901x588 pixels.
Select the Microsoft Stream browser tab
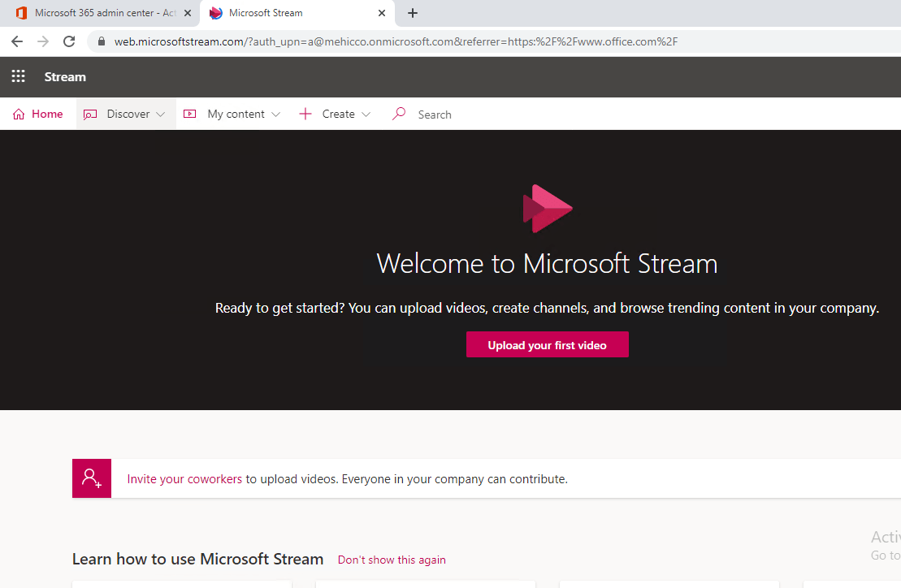click(x=292, y=13)
